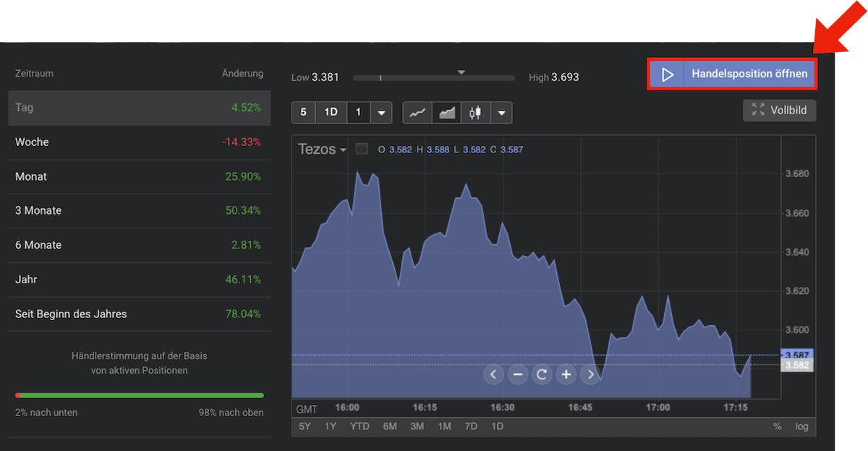The height and width of the screenshot is (451, 868).
Task: Open the Tezos symbol dropdown
Action: coord(322,150)
